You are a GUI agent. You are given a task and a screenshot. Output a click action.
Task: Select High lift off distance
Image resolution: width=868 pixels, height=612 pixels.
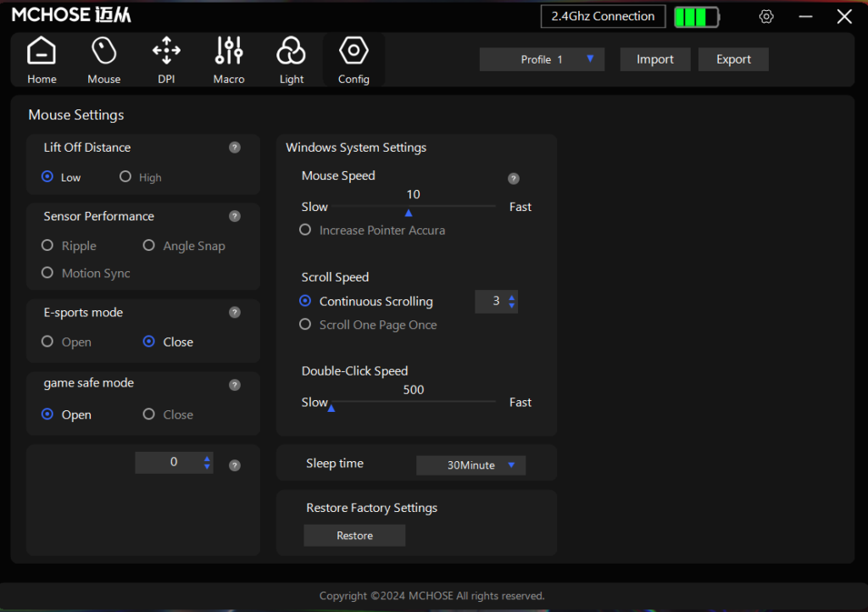coord(125,177)
